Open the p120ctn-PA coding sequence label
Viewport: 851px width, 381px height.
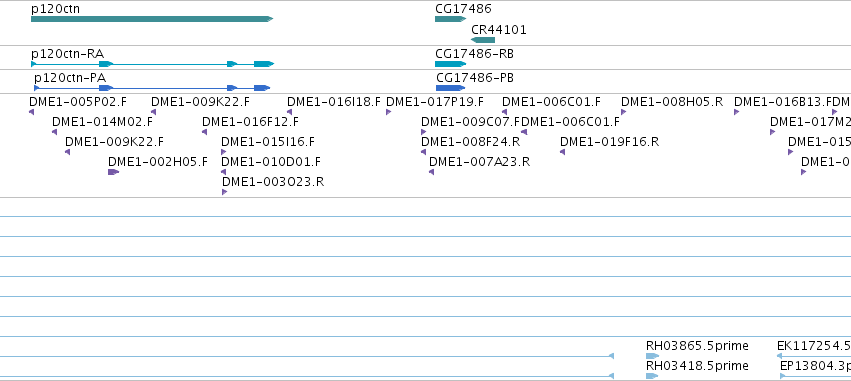pyautogui.click(x=69, y=78)
